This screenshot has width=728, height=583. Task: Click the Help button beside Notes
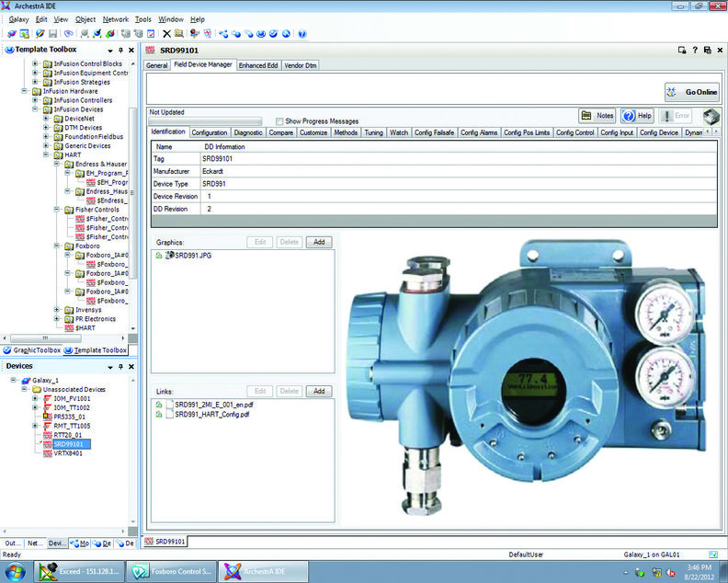tap(638, 116)
